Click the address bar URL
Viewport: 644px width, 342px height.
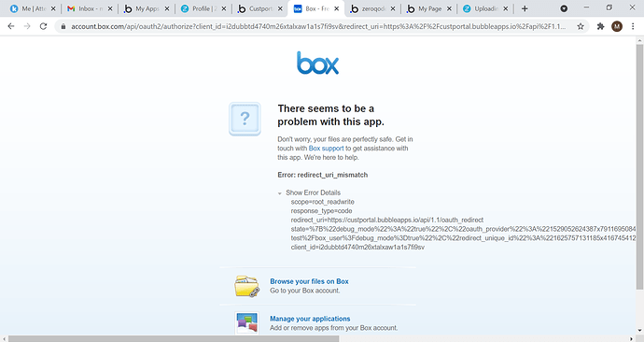pyautogui.click(x=318, y=26)
